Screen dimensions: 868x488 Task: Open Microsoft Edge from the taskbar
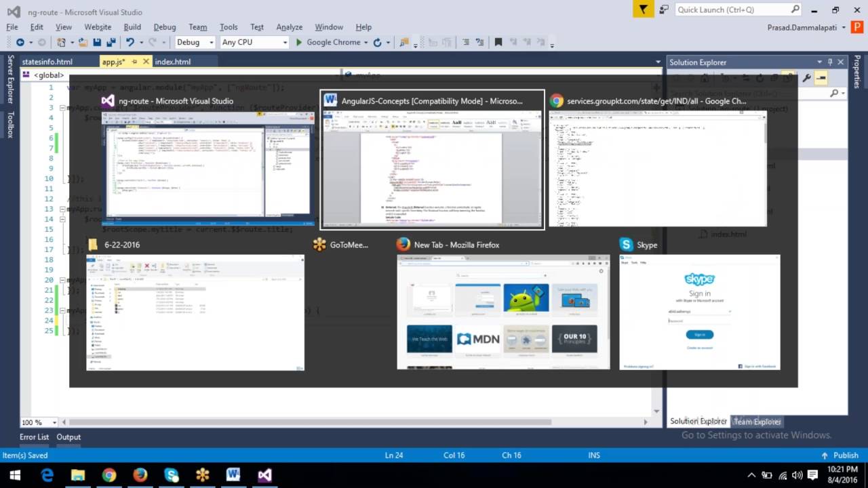tap(47, 475)
